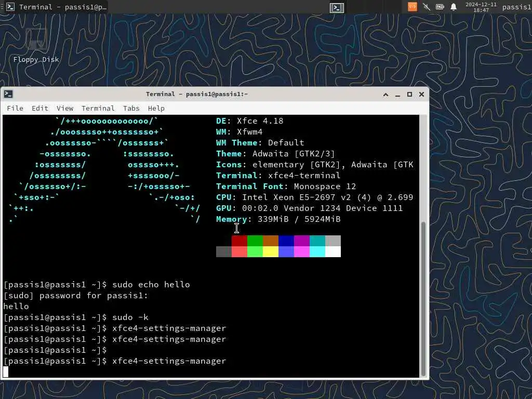Click the 'hello' output line

(x=16, y=307)
